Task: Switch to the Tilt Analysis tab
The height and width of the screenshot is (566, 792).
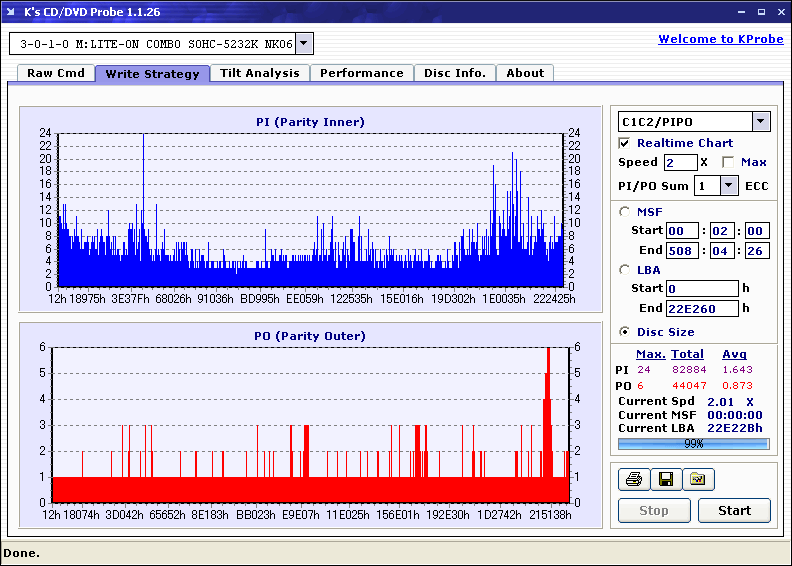Action: [x=259, y=73]
